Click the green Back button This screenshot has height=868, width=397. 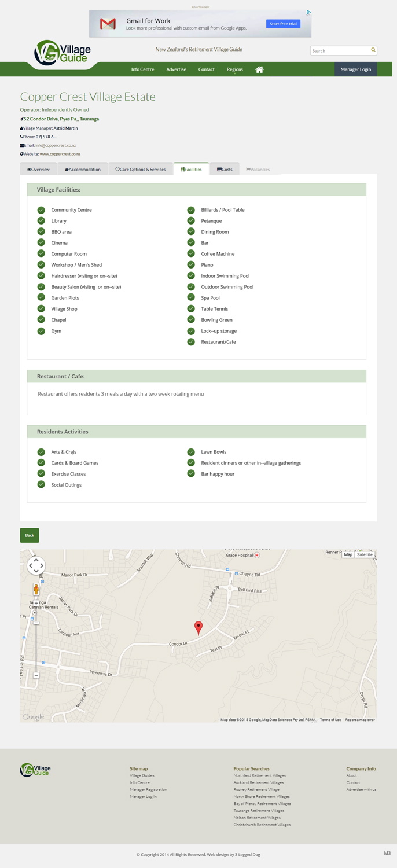point(30,535)
